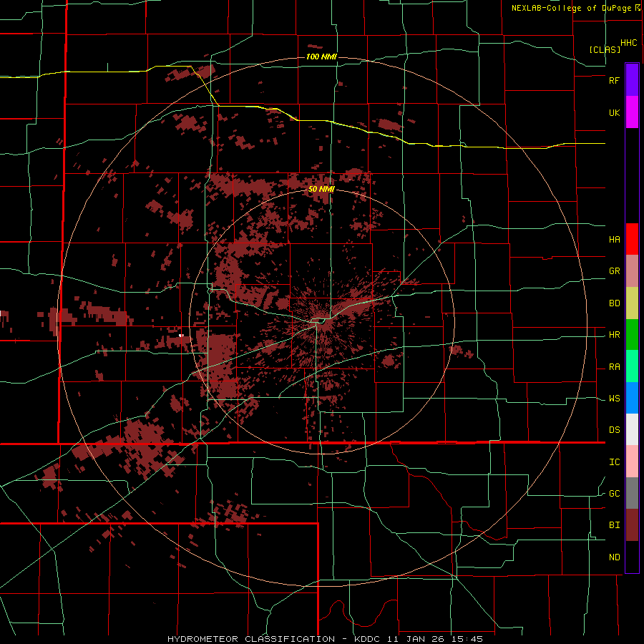Click the GC legend label
The image size is (644, 644).
click(614, 494)
